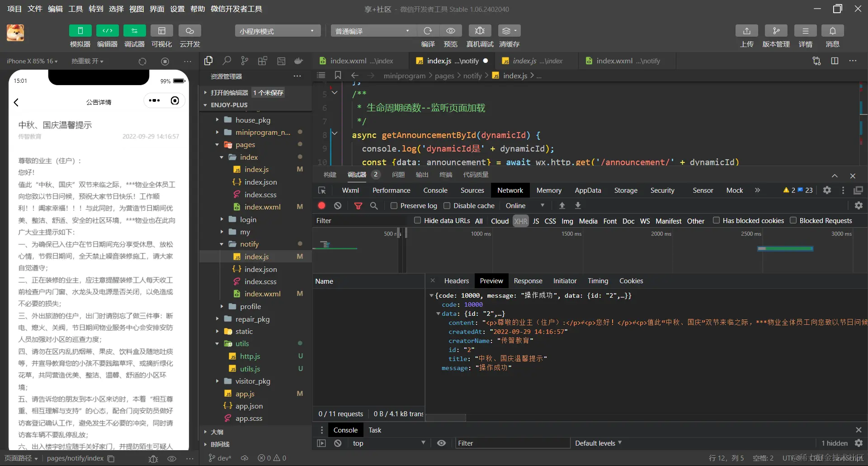Open app.json in the file tree

(x=249, y=406)
